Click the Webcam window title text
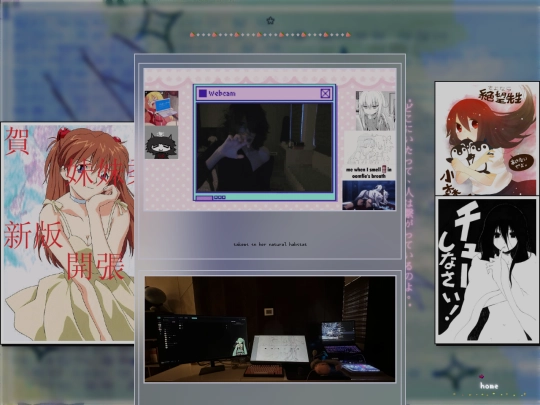The width and height of the screenshot is (540, 405). coord(222,93)
